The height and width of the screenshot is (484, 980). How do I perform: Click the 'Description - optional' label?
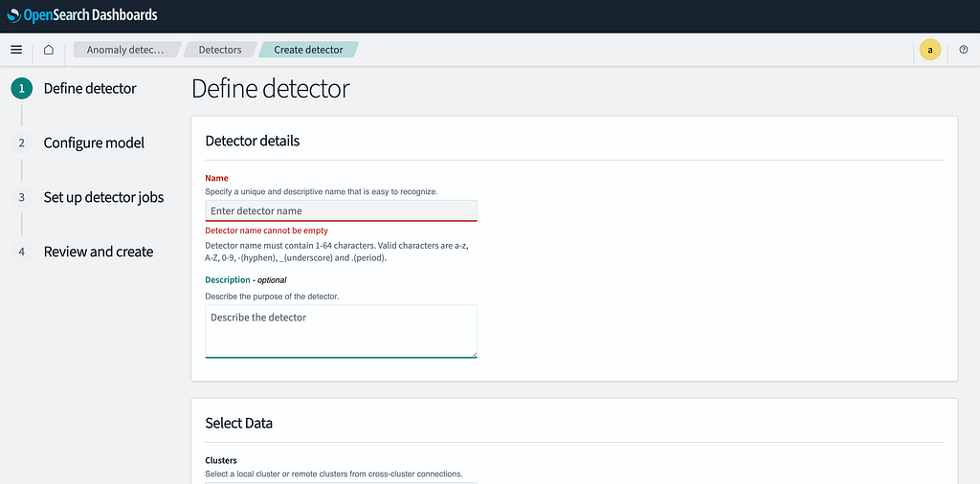[x=246, y=280]
